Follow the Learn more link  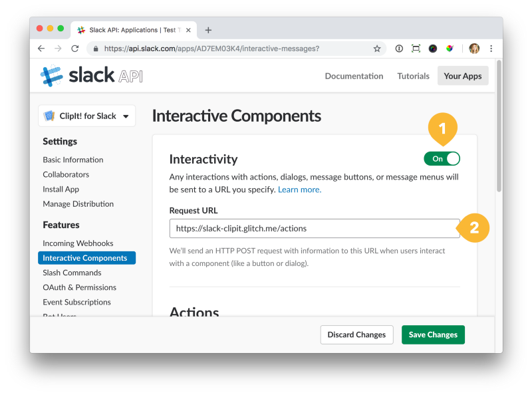299,190
